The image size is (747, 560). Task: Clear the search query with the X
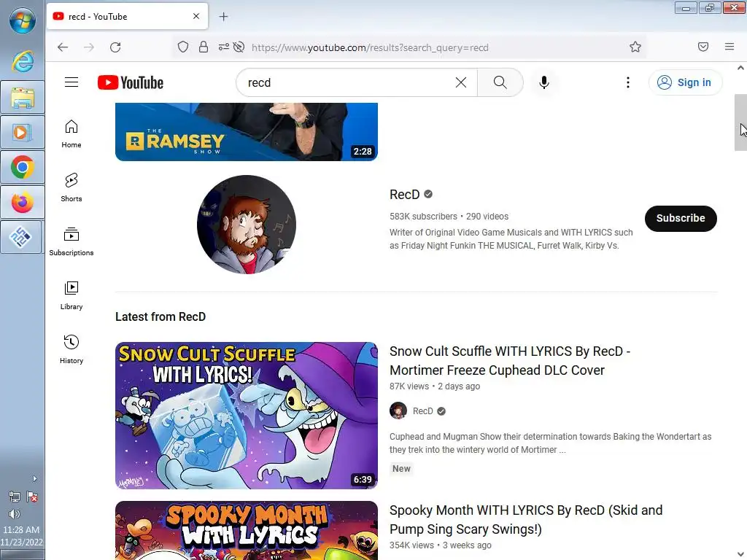pyautogui.click(x=461, y=82)
